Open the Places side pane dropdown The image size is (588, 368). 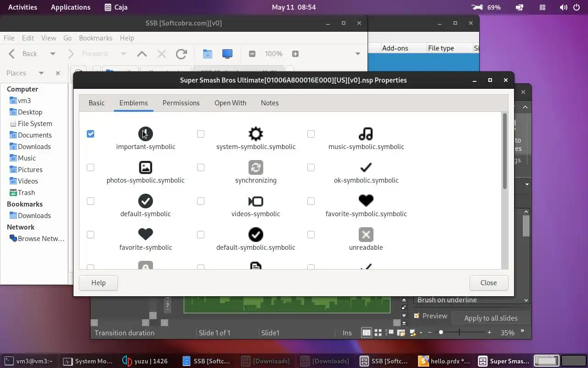(x=41, y=73)
